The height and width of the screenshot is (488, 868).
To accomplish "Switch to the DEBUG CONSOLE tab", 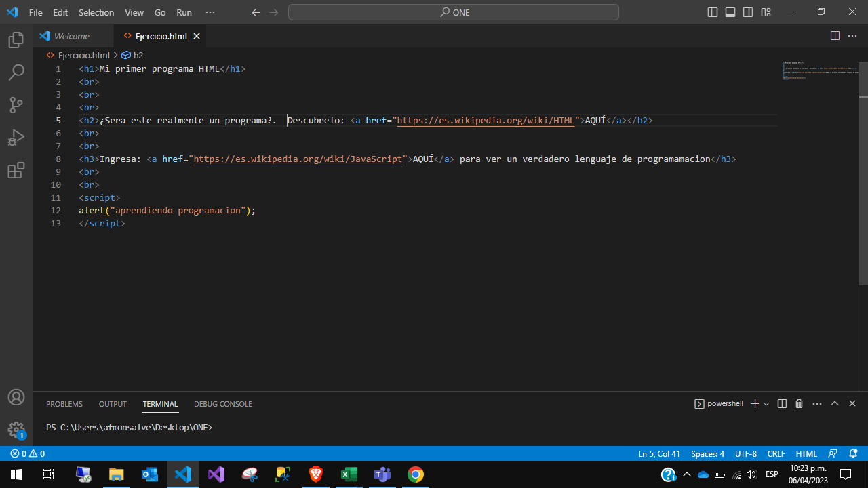I will coord(223,404).
